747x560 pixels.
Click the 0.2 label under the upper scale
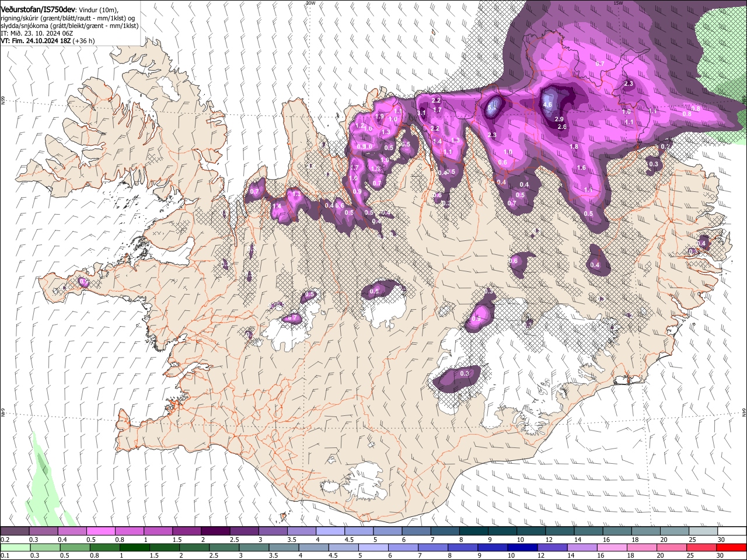coord(5,540)
